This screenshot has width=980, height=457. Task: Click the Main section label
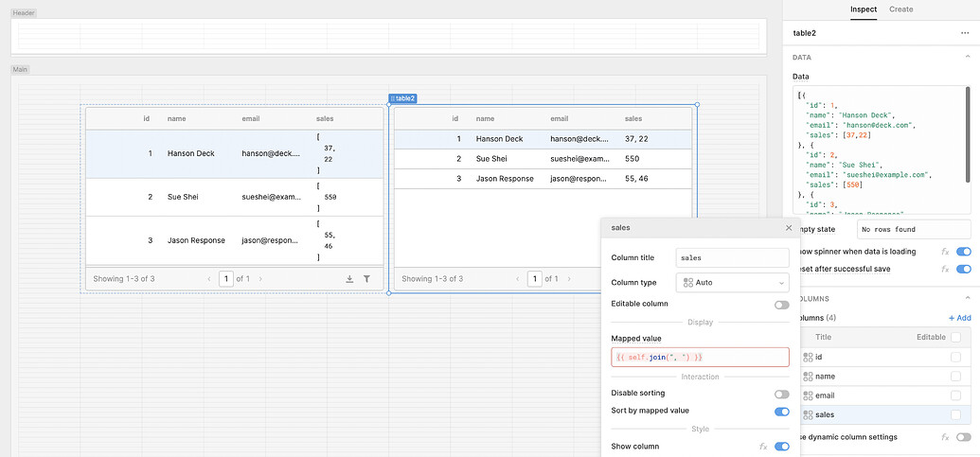click(21, 69)
